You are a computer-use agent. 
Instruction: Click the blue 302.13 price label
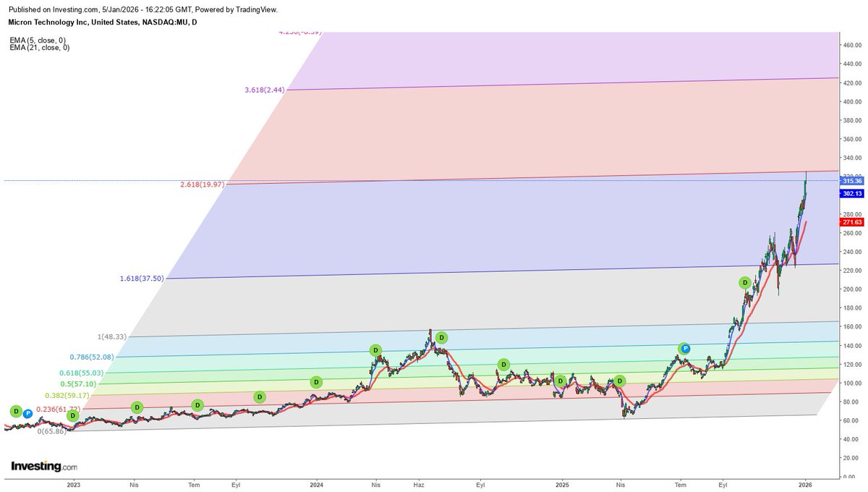point(852,193)
